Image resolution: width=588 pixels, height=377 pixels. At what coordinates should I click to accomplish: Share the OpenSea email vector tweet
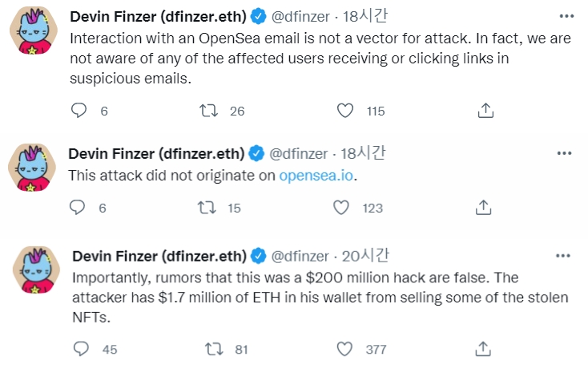tap(485, 111)
